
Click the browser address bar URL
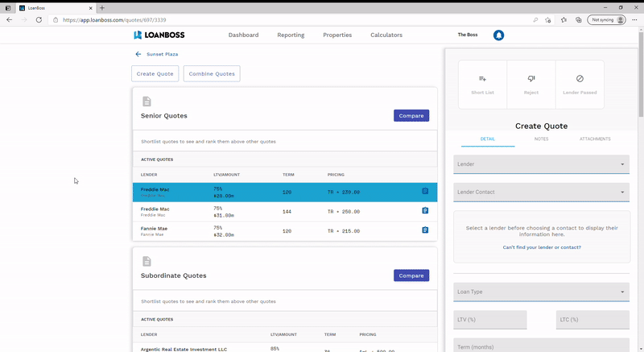click(114, 19)
